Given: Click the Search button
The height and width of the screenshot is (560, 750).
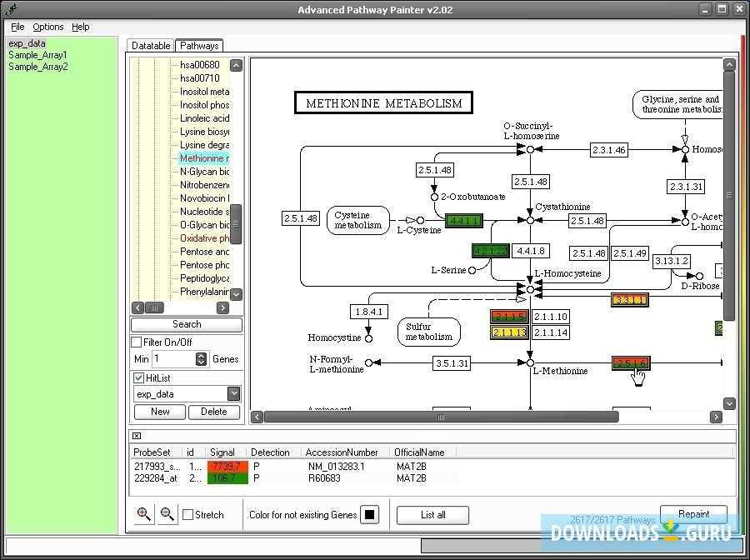Looking at the screenshot, I should coord(187,324).
